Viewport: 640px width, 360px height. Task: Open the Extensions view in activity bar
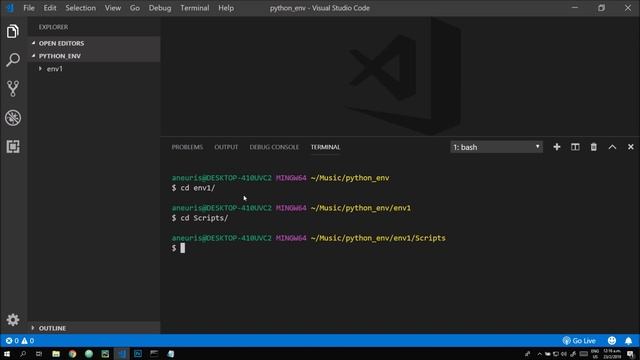[13, 147]
